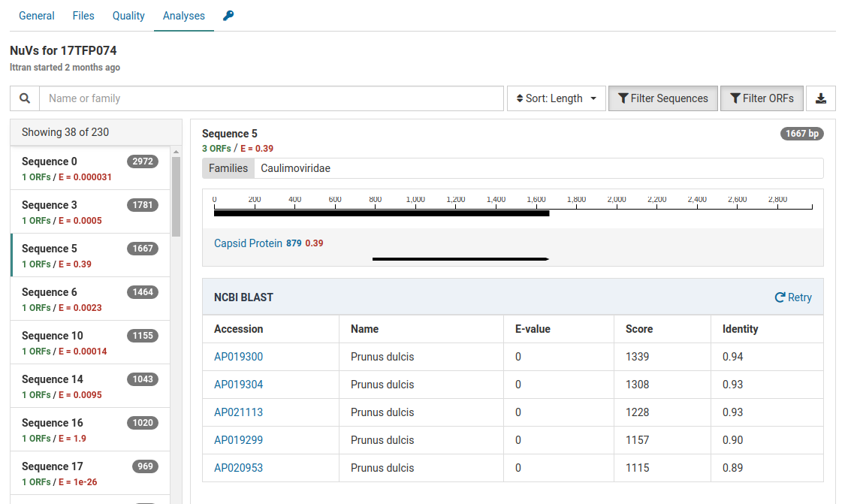Screen dimensions: 851x504
Task: Switch to the Files tab
Action: tap(83, 16)
